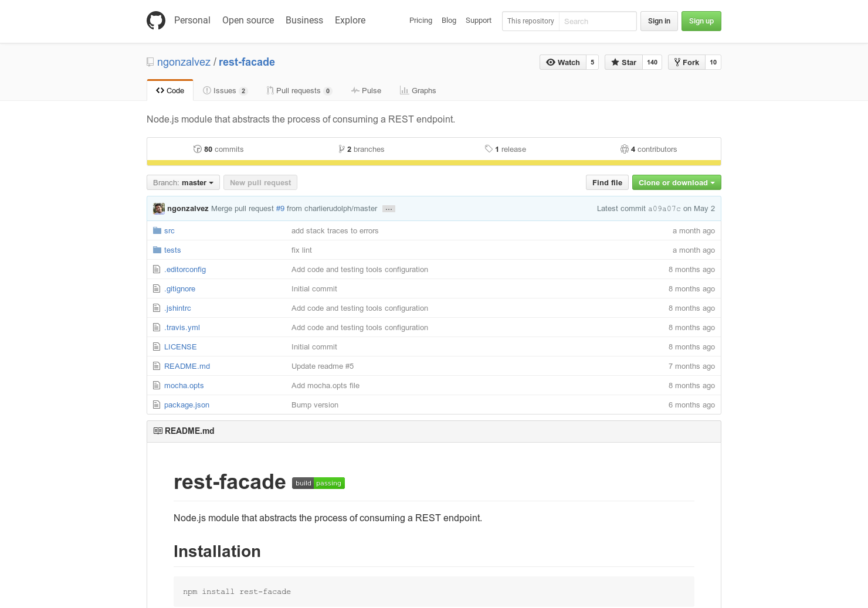Open releases via the tag icon

click(x=489, y=149)
